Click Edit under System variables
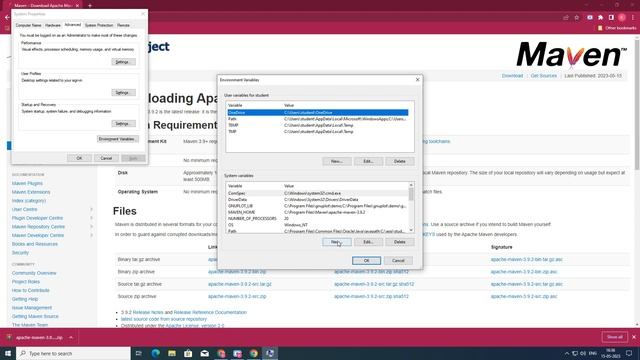 coord(368,242)
